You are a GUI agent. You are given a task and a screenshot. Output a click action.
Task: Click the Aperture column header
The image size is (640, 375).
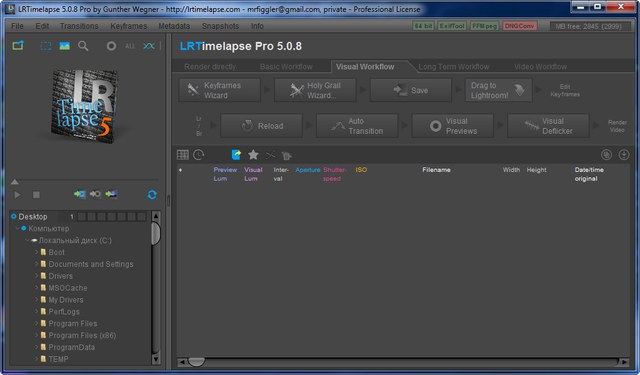pos(307,170)
